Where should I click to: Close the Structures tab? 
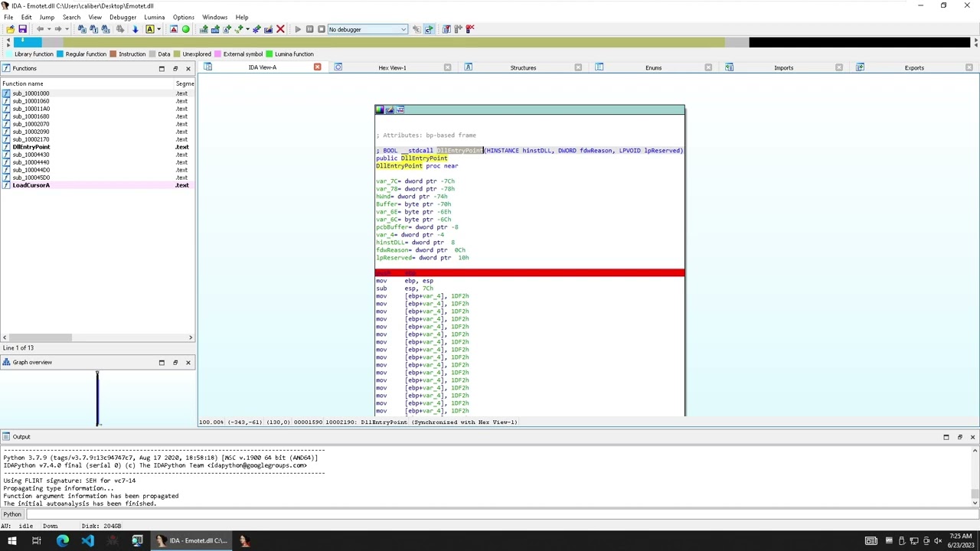pos(578,67)
